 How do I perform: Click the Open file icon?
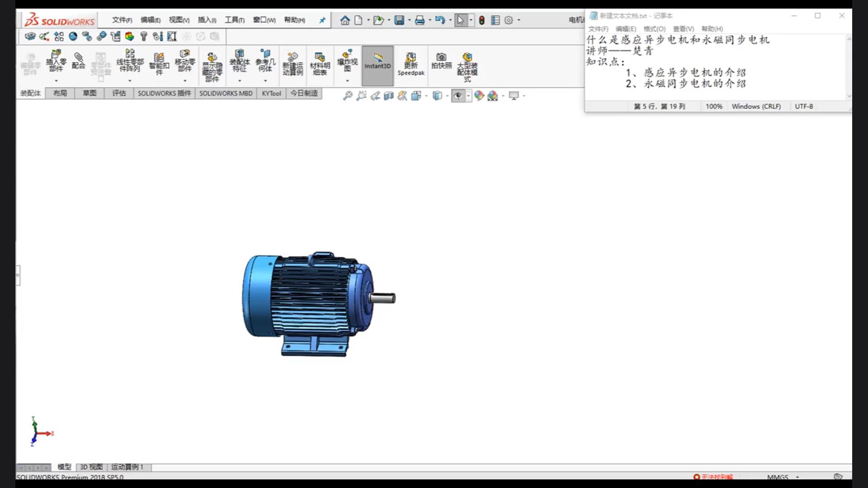coord(378,20)
